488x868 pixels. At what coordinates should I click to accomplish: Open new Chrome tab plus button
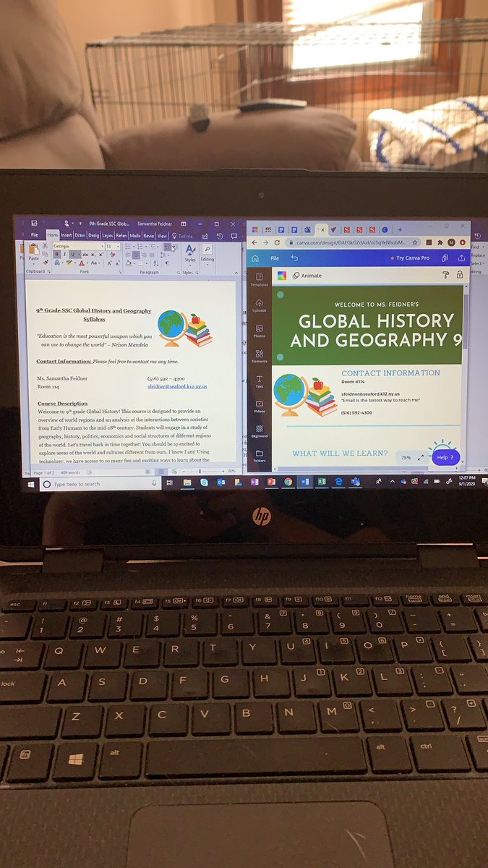pyautogui.click(x=400, y=229)
